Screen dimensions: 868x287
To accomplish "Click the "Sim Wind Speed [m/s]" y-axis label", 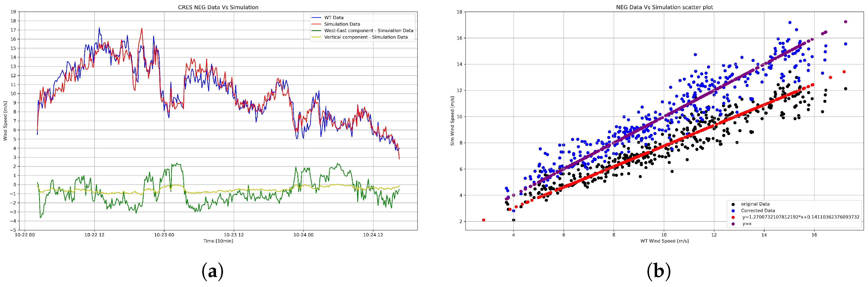I will pos(452,121).
